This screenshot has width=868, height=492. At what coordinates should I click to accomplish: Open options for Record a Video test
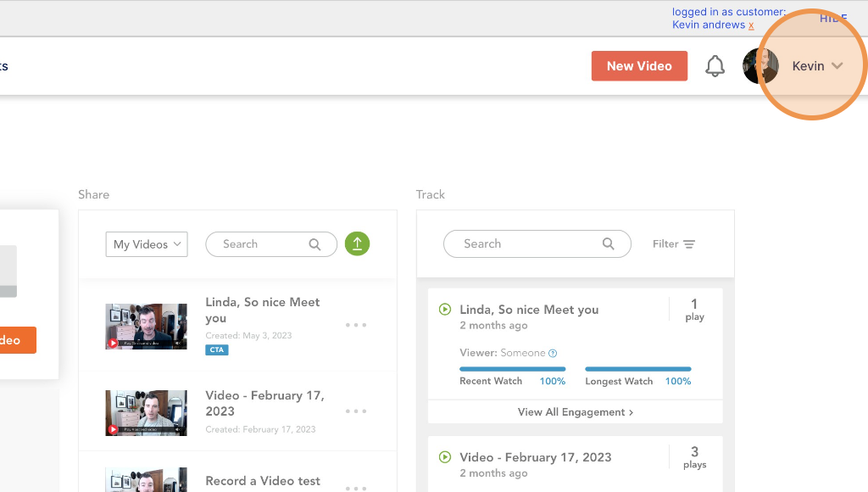point(356,488)
